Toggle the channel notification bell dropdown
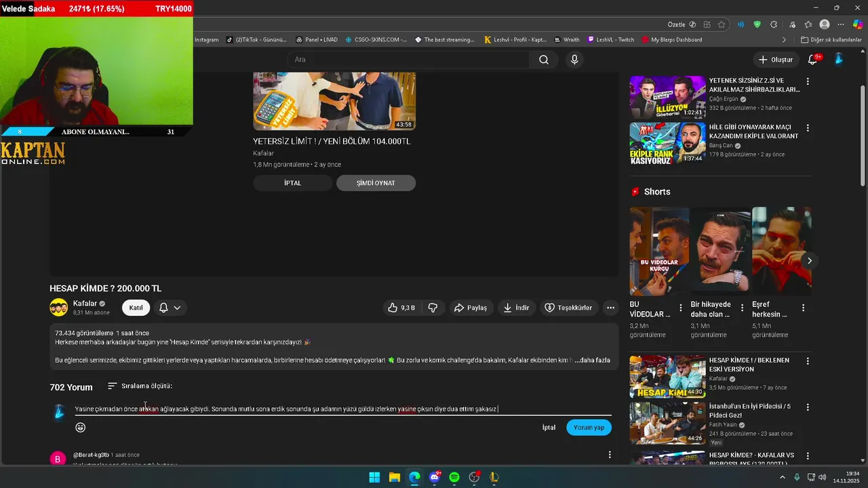The width and height of the screenshot is (868, 488). pyautogui.click(x=170, y=308)
